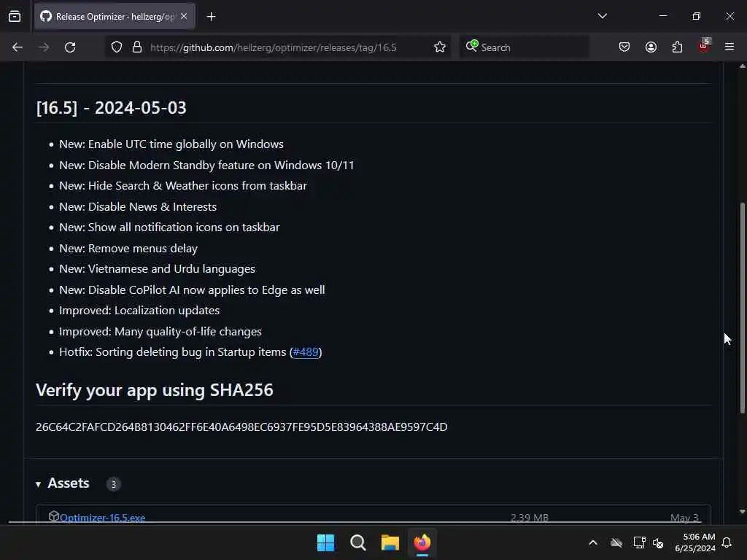Collapse the Assets section
Viewport: 747px width, 560px height.
38,484
